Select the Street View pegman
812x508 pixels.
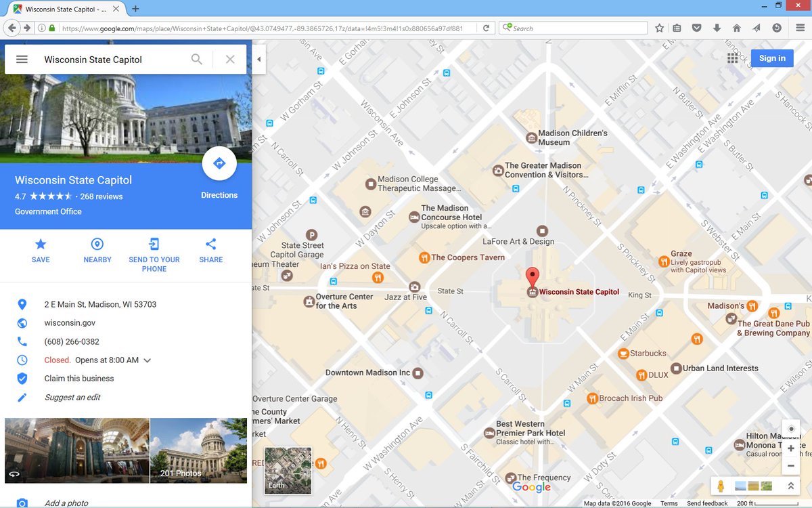(721, 486)
